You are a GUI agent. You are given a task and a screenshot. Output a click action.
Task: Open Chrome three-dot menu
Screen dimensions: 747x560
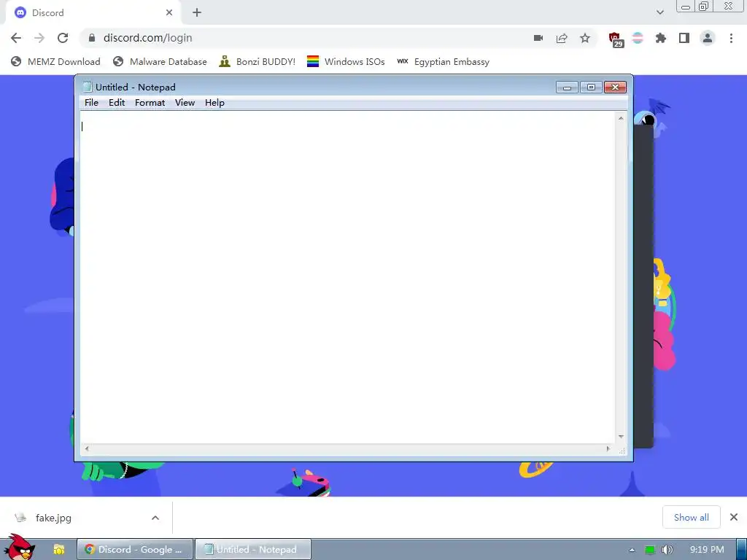[x=731, y=38]
